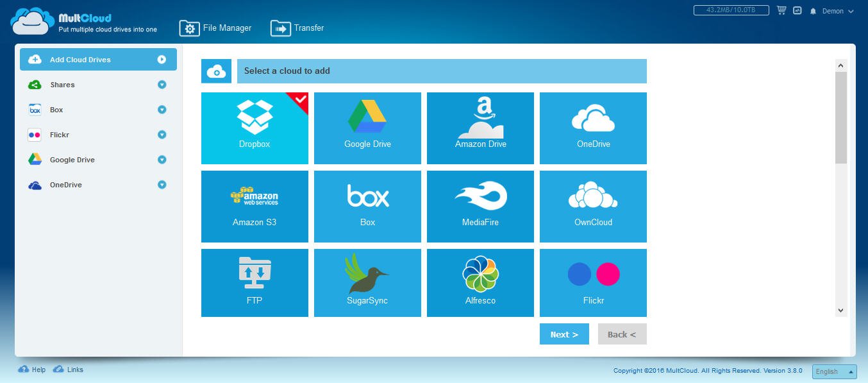Pick the Alfresco tile
Screen dimensions: 868x383
[480, 283]
